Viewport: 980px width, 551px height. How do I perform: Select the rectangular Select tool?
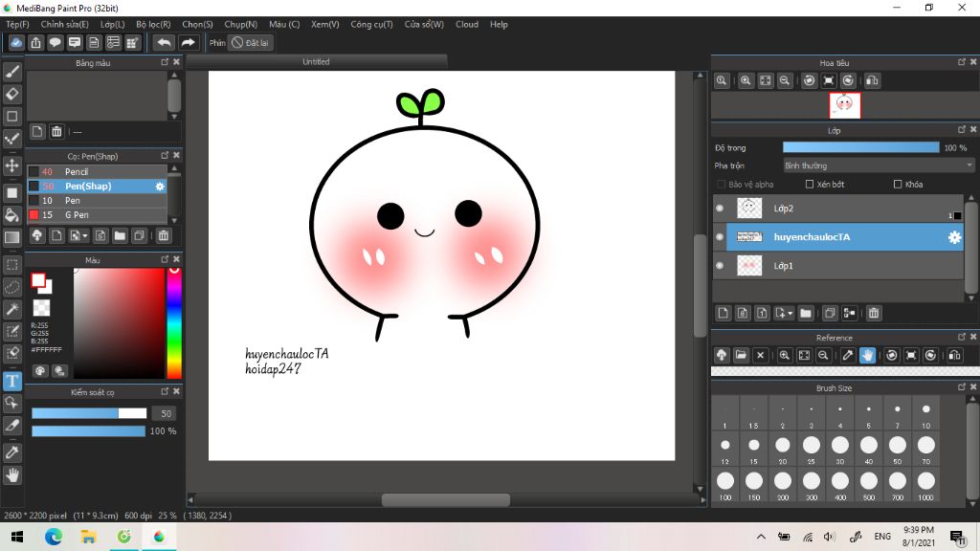point(11,265)
